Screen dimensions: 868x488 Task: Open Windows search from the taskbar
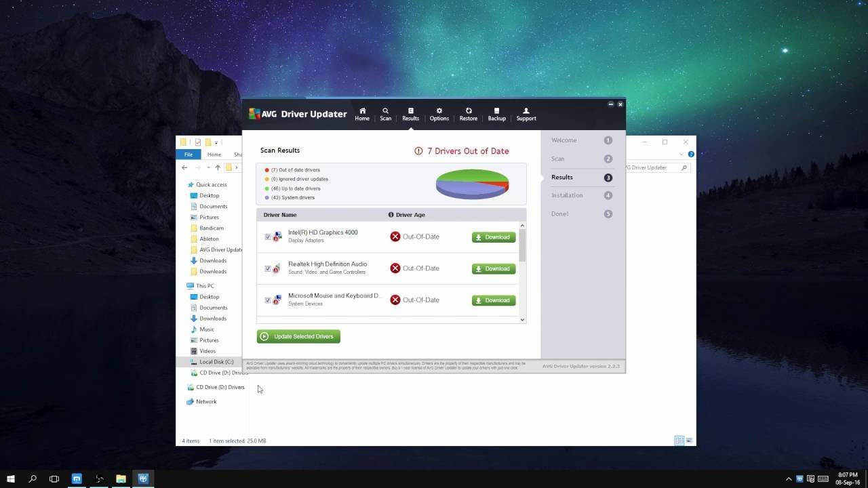(x=33, y=479)
